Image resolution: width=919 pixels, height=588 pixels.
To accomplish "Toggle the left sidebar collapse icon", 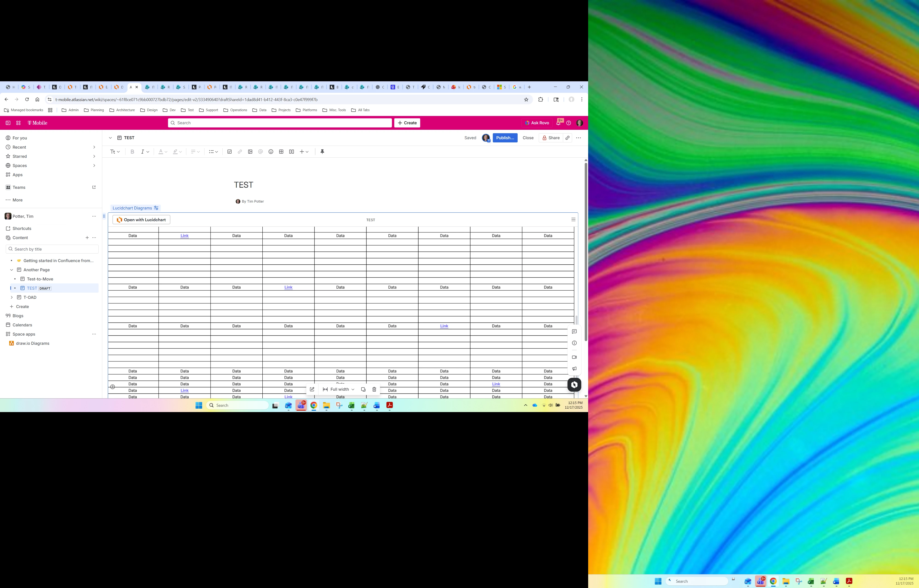I will (x=8, y=123).
